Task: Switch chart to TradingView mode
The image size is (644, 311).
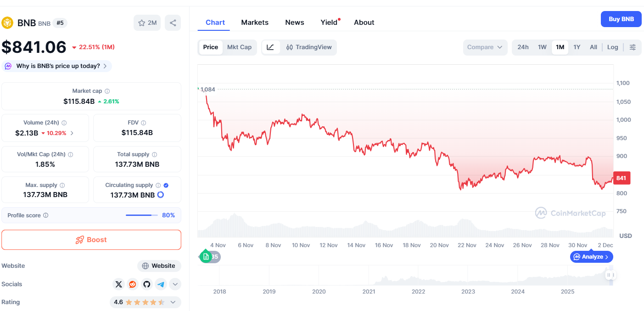Action: [303, 47]
